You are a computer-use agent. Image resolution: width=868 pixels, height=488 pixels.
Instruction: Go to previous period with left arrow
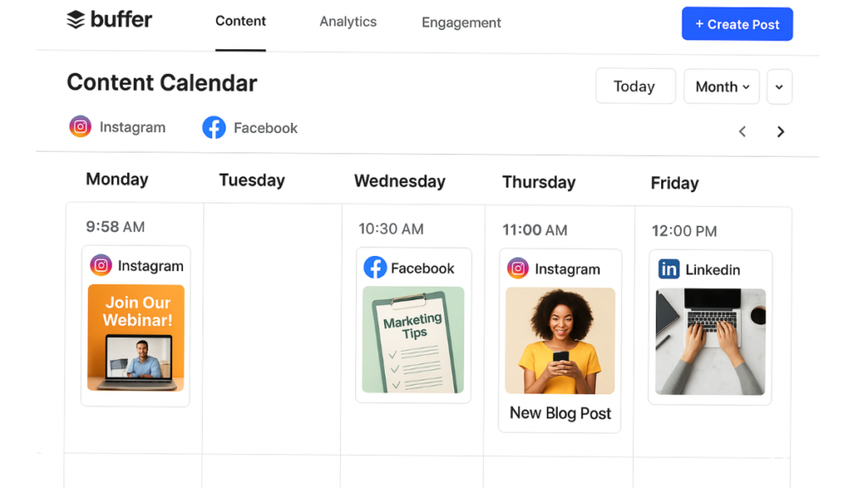tap(743, 131)
